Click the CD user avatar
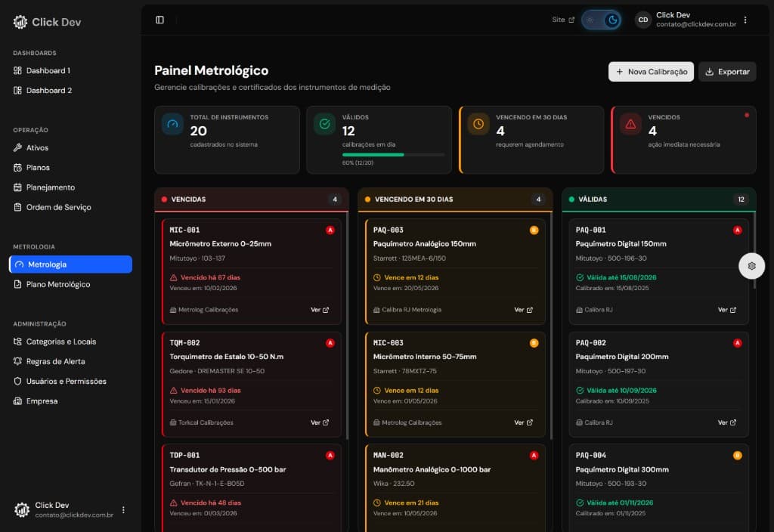The image size is (774, 532). (642, 20)
